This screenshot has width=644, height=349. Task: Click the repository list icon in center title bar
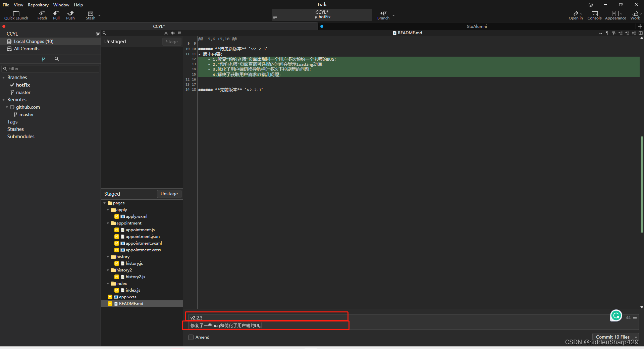pos(275,17)
